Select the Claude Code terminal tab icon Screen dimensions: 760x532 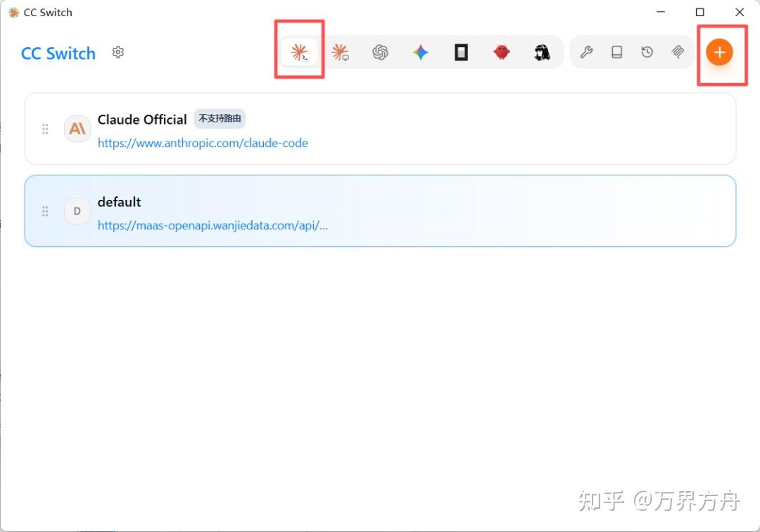300,52
